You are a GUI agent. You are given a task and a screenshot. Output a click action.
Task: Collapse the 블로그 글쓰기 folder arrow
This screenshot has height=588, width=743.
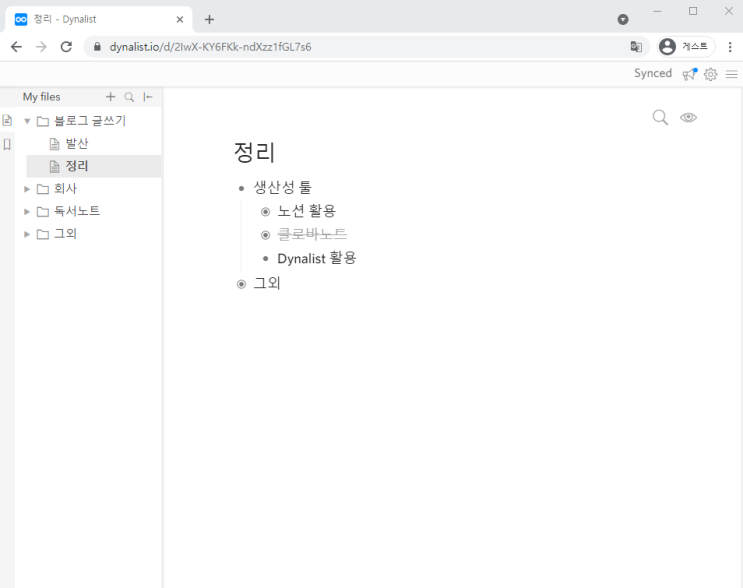27,121
